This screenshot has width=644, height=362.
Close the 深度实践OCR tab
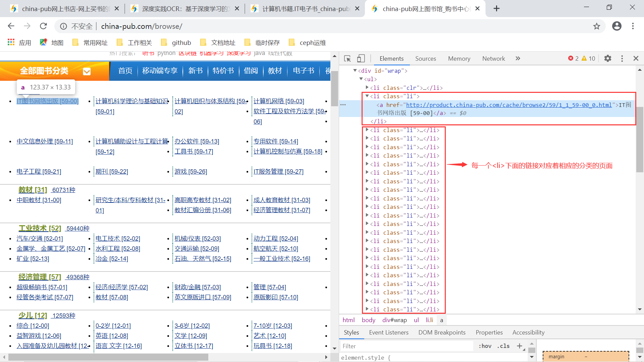237,9
